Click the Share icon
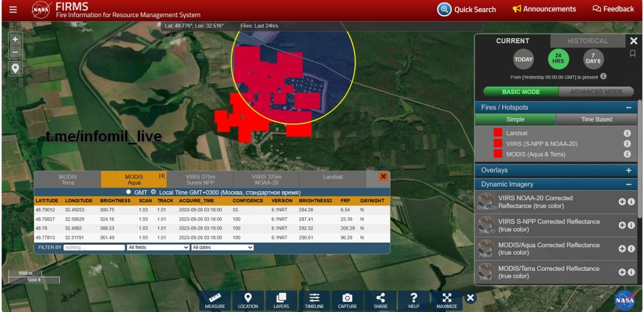The width and height of the screenshot is (644, 312). pos(380,300)
